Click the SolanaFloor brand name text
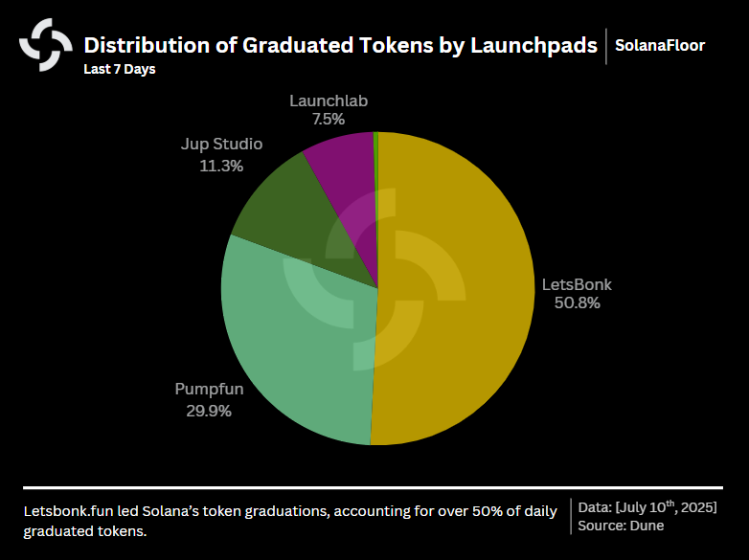 coord(660,45)
